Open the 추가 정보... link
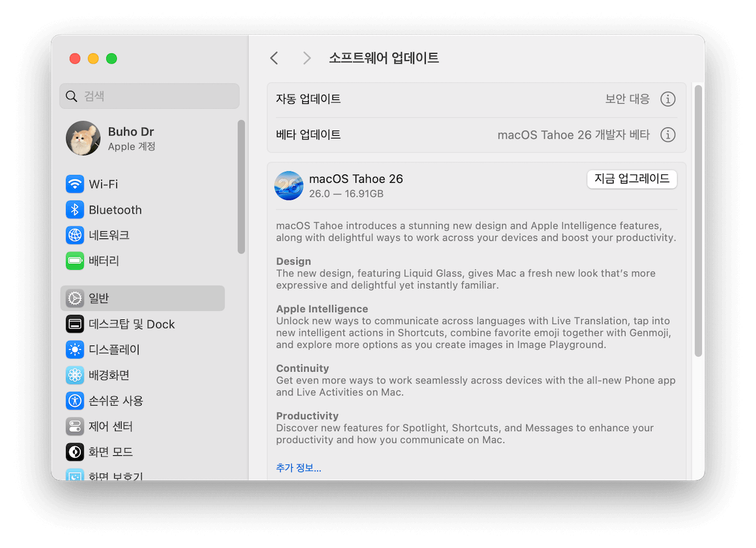Screen dimensions: 756x548 (x=298, y=468)
